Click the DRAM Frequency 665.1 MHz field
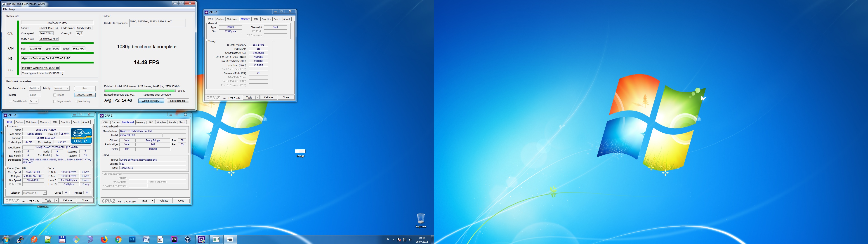Viewport: 868px width, 244px height. click(258, 45)
